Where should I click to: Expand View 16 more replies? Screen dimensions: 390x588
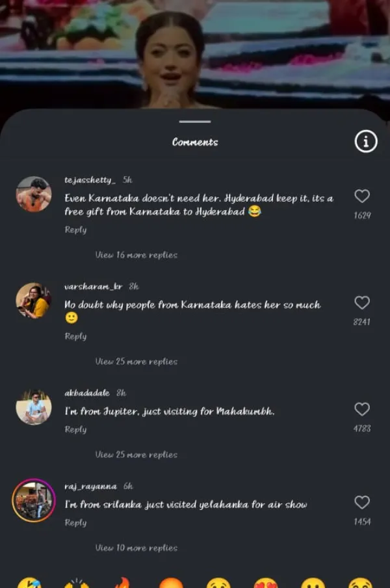click(136, 255)
